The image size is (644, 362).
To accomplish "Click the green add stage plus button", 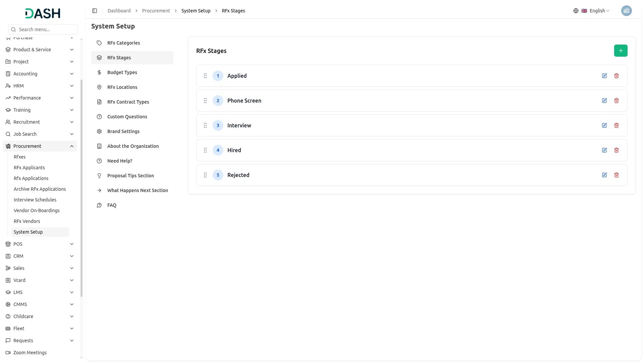I will coord(621,51).
